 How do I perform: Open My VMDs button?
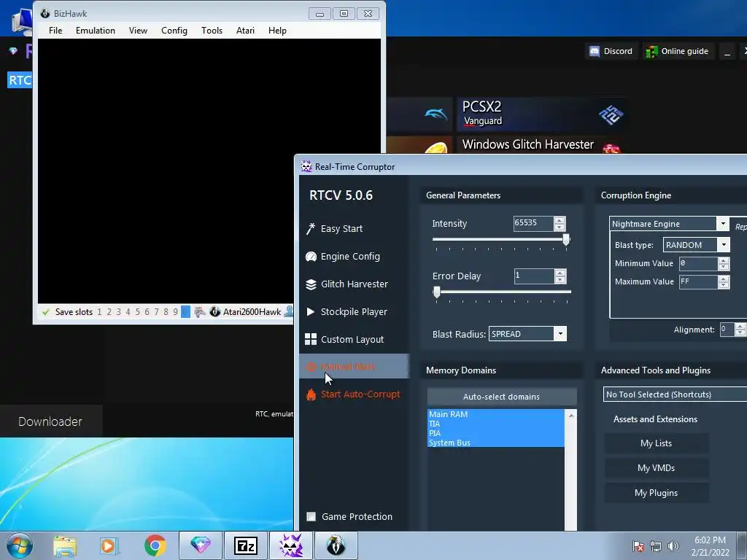[656, 468]
